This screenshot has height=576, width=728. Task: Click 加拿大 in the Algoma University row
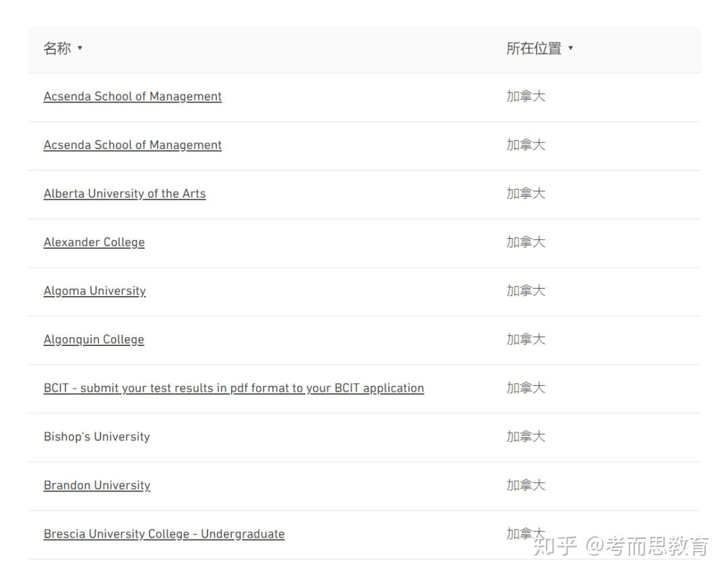(x=526, y=291)
